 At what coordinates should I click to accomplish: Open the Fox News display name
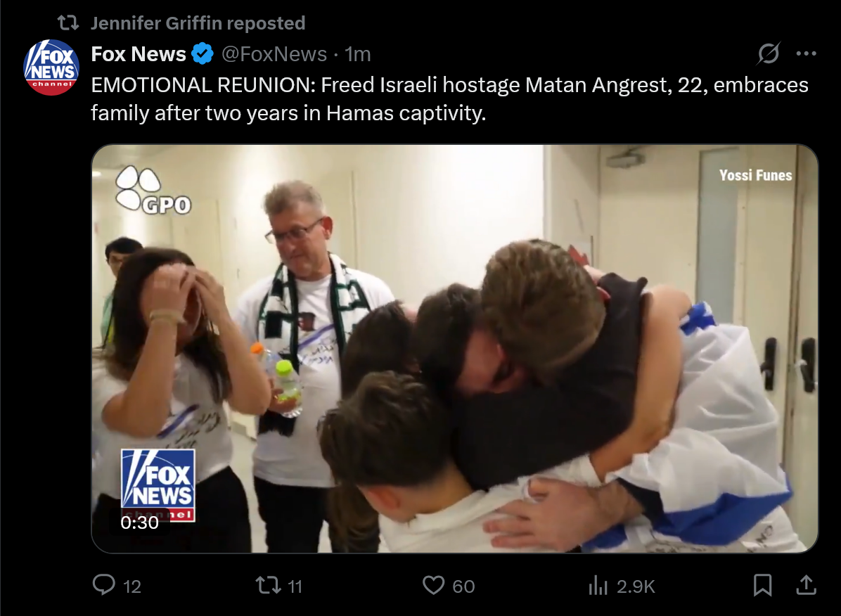coord(139,53)
